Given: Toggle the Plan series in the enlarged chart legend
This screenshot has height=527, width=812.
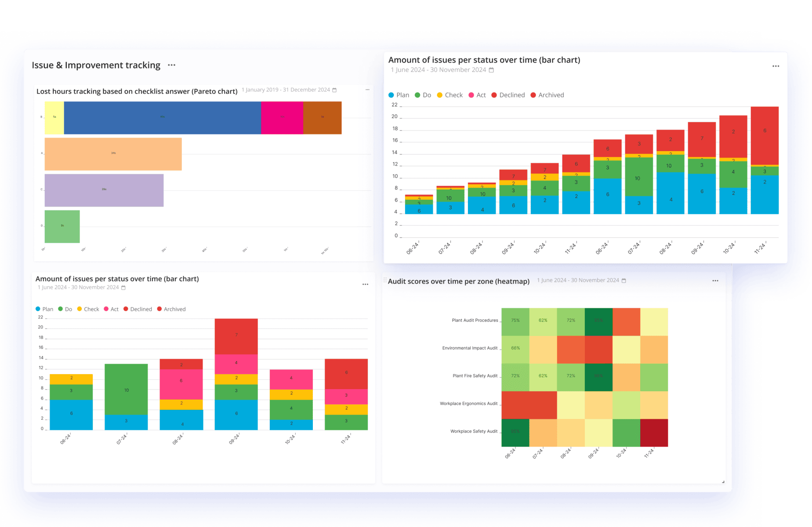Looking at the screenshot, I should pyautogui.click(x=399, y=95).
